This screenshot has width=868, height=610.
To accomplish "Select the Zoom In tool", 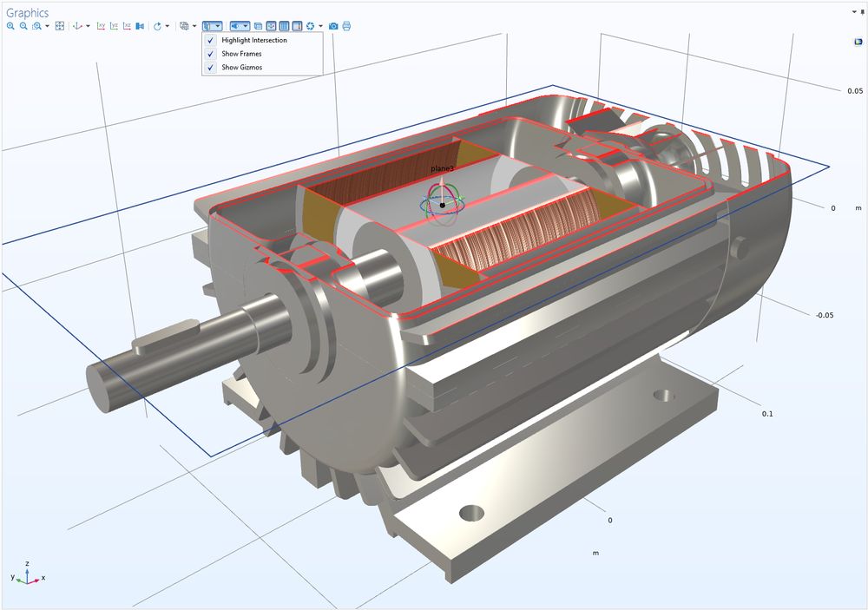I will (10, 26).
